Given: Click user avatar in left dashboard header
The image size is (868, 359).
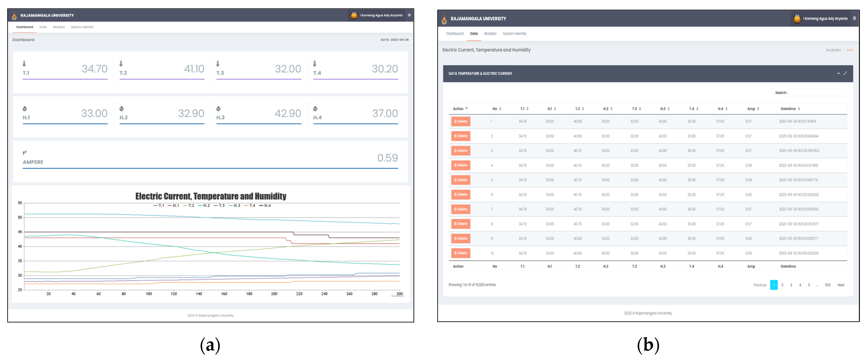Looking at the screenshot, I should pos(354,15).
